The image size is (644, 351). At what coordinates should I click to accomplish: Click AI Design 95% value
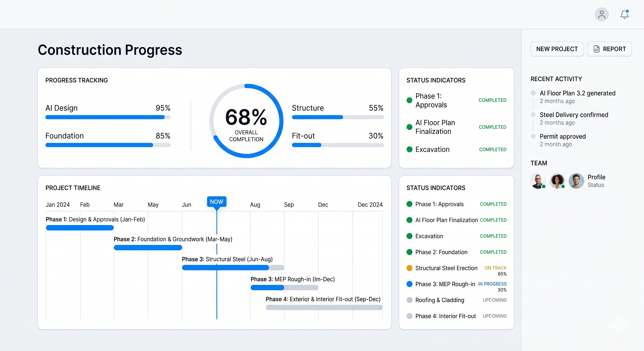pyautogui.click(x=163, y=108)
